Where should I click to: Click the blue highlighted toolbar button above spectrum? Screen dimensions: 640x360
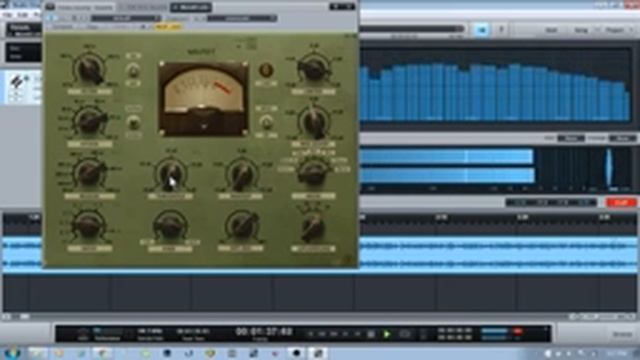coord(482,30)
